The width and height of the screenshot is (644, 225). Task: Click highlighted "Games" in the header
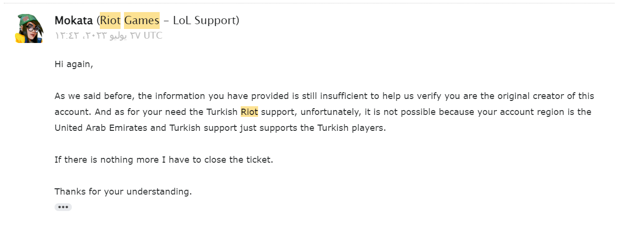click(142, 21)
